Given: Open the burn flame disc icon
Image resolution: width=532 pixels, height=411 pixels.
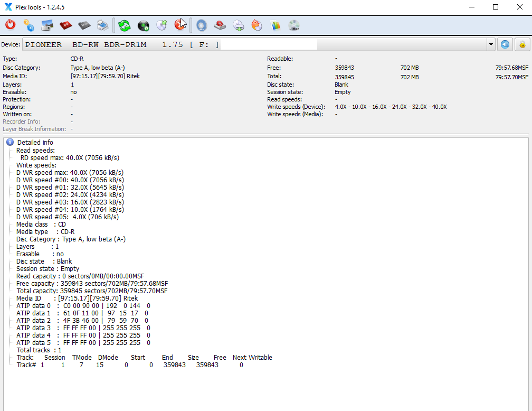Looking at the screenshot, I should [x=257, y=25].
